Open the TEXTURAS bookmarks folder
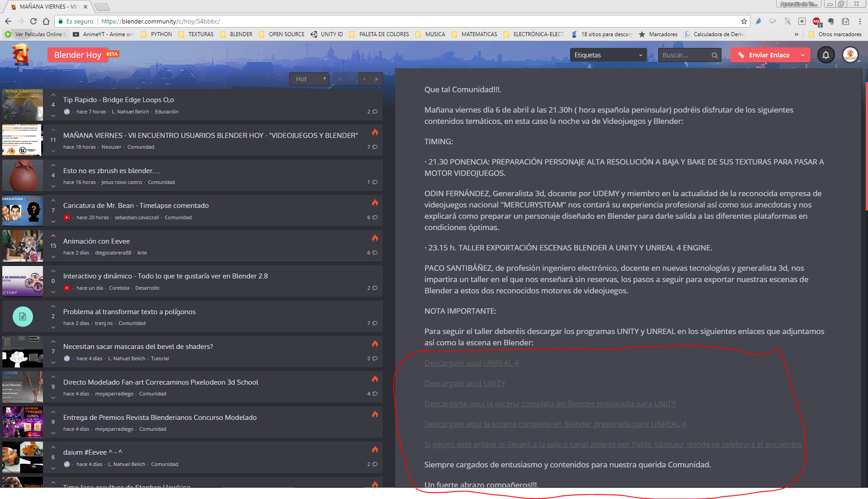The width and height of the screenshot is (868, 499). pos(196,34)
